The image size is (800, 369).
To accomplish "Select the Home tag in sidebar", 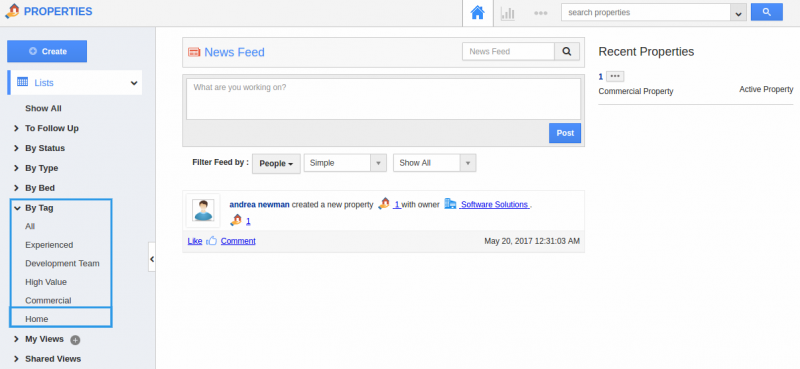I will coord(37,319).
